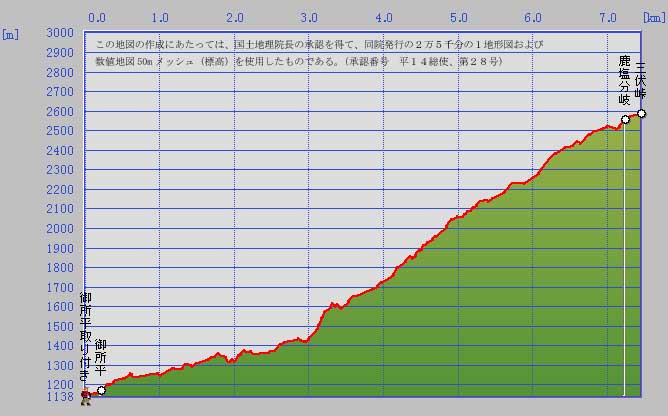Select the 御所平 waypoint marker circle
The image size is (668, 416).
[101, 390]
